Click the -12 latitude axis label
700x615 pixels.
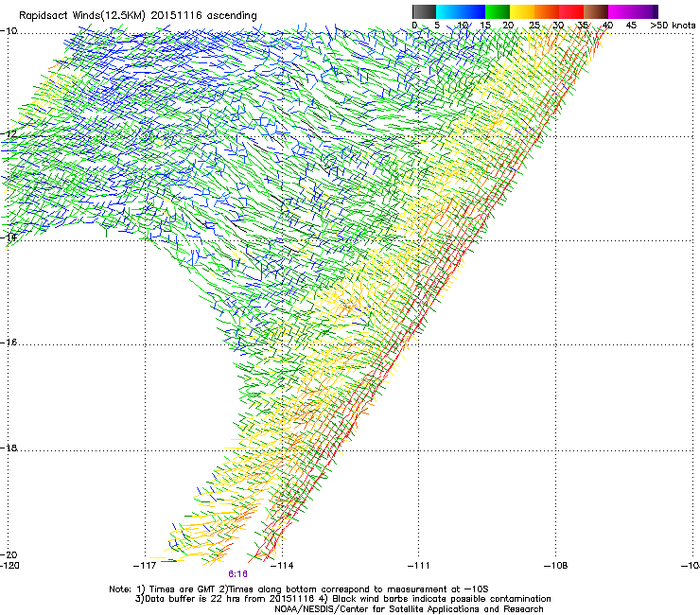(9, 134)
